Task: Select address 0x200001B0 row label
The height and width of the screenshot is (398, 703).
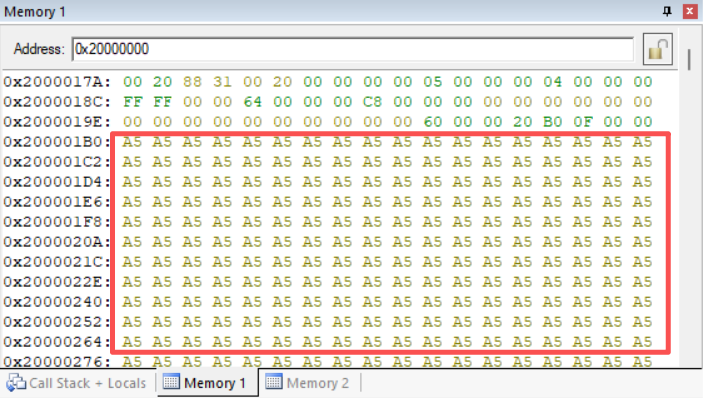Action: [57, 142]
